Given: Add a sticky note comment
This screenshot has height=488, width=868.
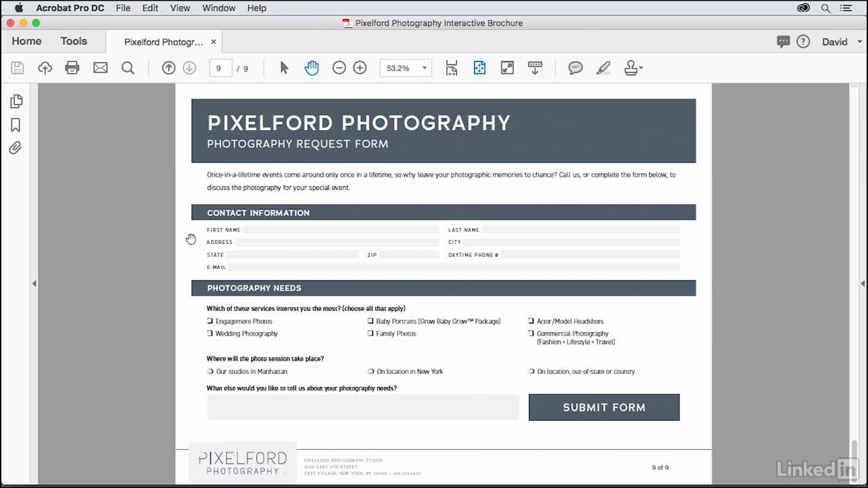Looking at the screenshot, I should (576, 68).
